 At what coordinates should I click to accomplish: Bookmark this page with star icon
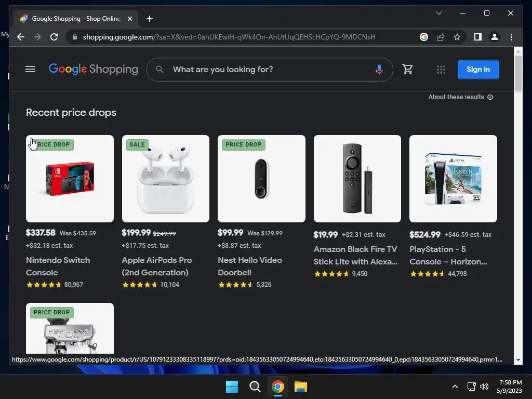(x=457, y=37)
